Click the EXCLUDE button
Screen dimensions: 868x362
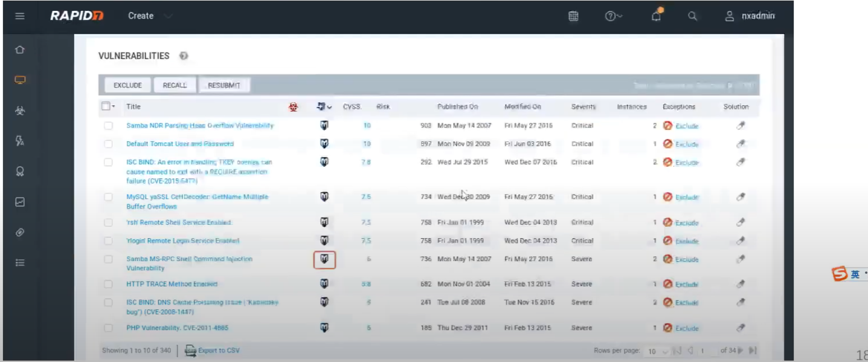click(127, 85)
